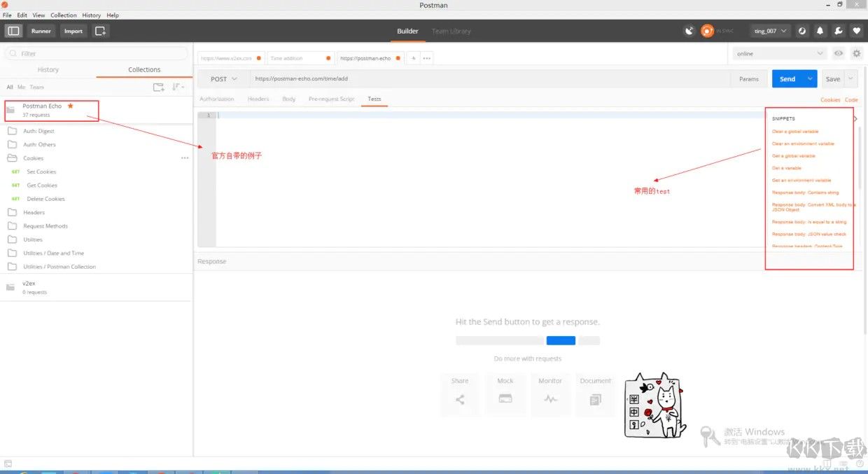This screenshot has height=474, width=868.
Task: Collapse the snippets panel with the chevron
Action: point(857,118)
